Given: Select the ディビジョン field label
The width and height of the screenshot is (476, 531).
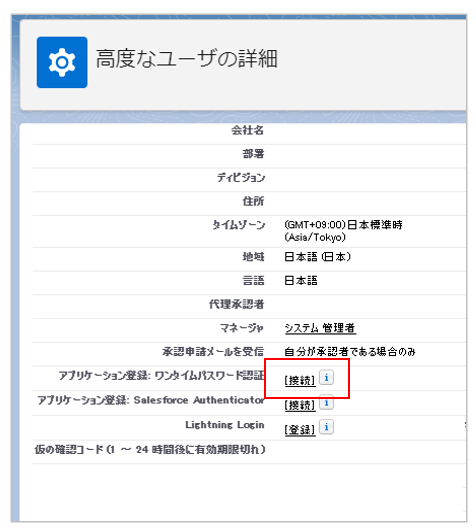Looking at the screenshot, I should [241, 177].
